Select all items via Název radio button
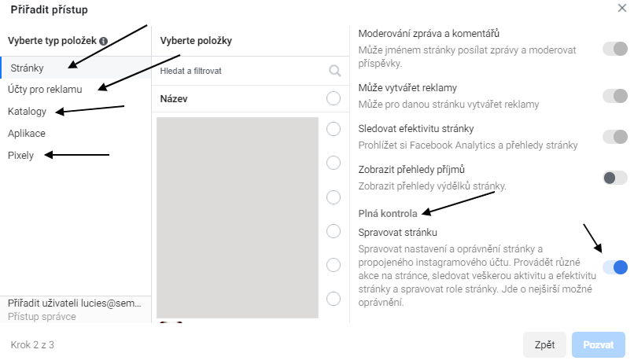 [x=334, y=98]
